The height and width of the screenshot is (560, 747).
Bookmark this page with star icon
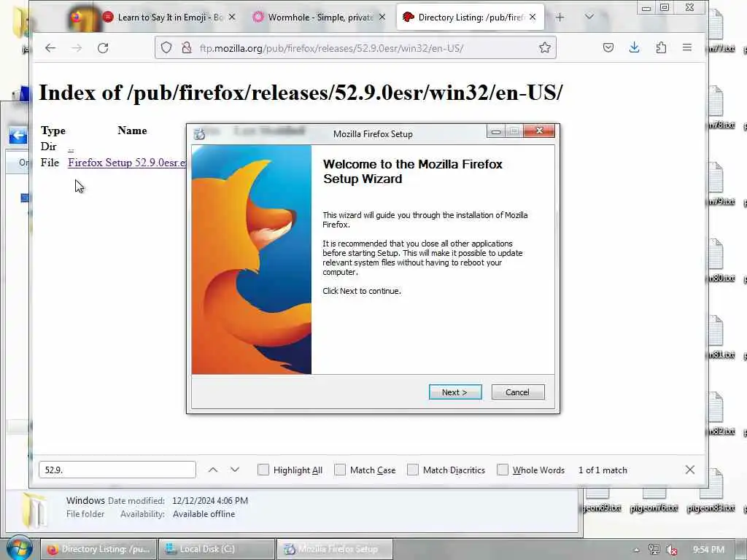pyautogui.click(x=544, y=47)
